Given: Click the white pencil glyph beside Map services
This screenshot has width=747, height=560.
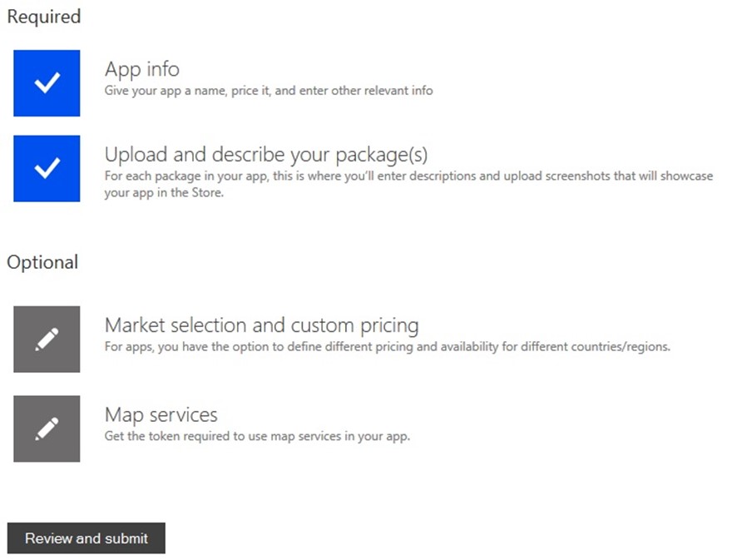Looking at the screenshot, I should click(47, 429).
